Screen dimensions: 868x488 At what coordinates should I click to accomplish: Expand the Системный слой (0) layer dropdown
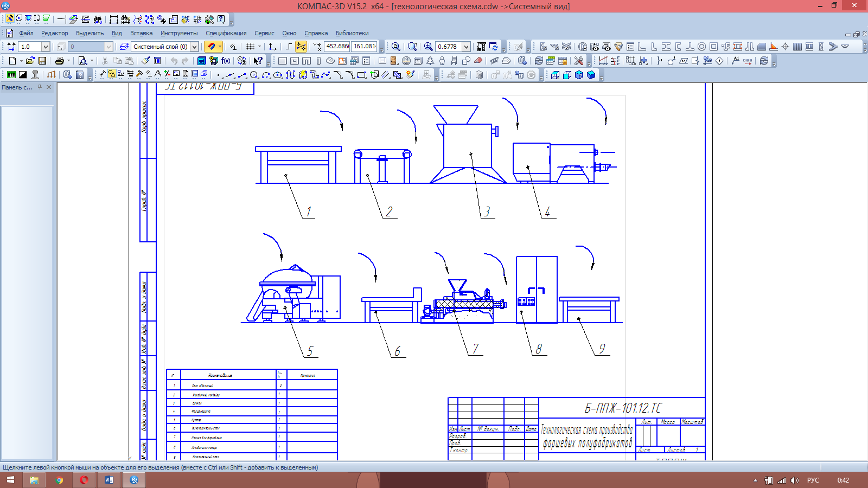pyautogui.click(x=194, y=47)
